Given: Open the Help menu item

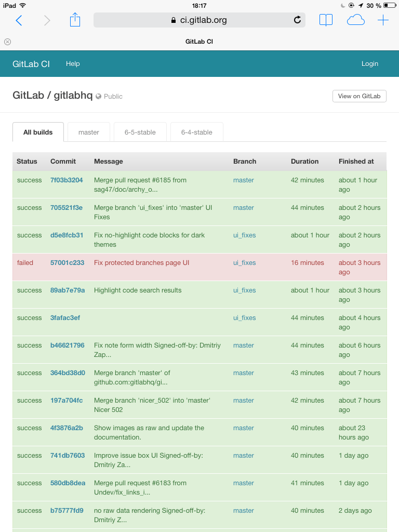Looking at the screenshot, I should coord(73,64).
